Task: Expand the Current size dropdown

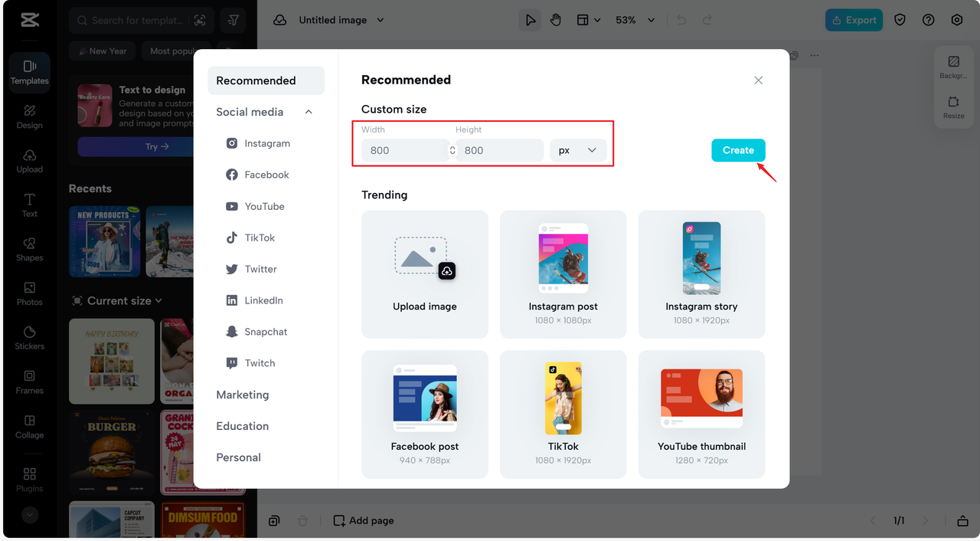Action: click(117, 301)
